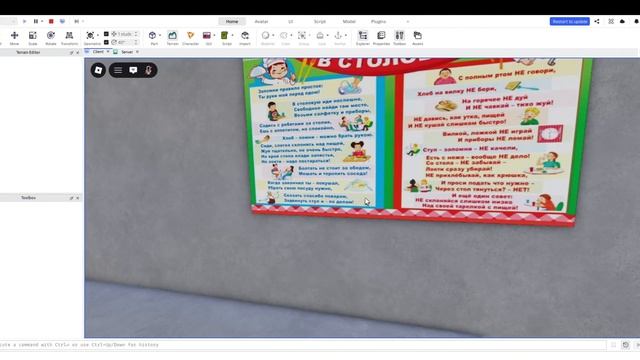This screenshot has height=360, width=640.
Task: Switch to the Avatar tab
Action: click(x=261, y=21)
